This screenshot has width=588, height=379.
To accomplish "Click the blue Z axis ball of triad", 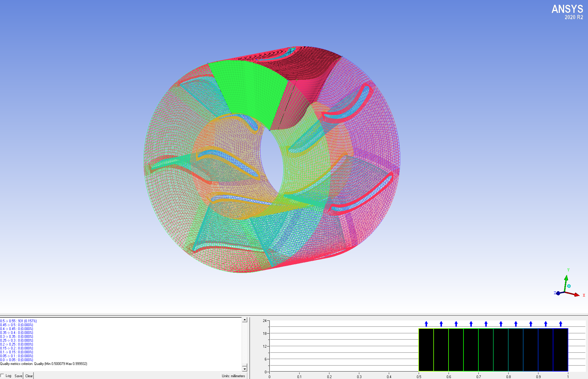I will 558,293.
